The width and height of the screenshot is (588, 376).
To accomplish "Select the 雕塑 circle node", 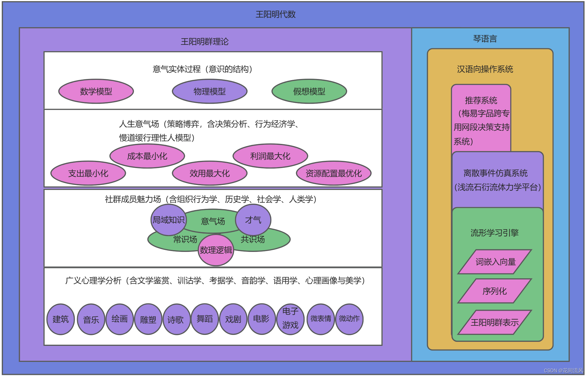I will 148,319.
